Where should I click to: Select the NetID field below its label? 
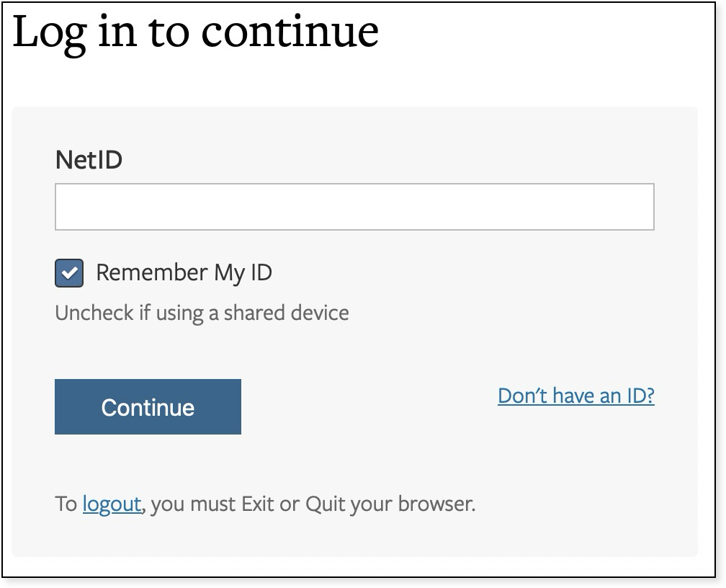click(x=354, y=208)
